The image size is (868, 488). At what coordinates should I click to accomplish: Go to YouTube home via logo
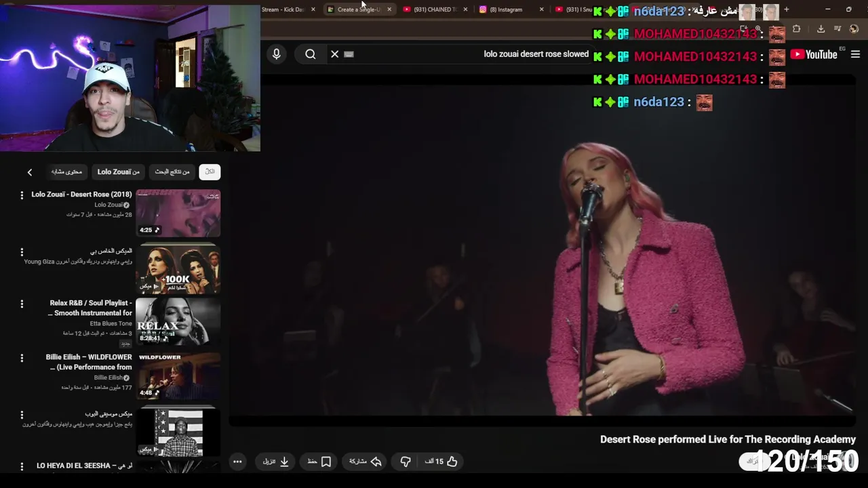tap(814, 54)
